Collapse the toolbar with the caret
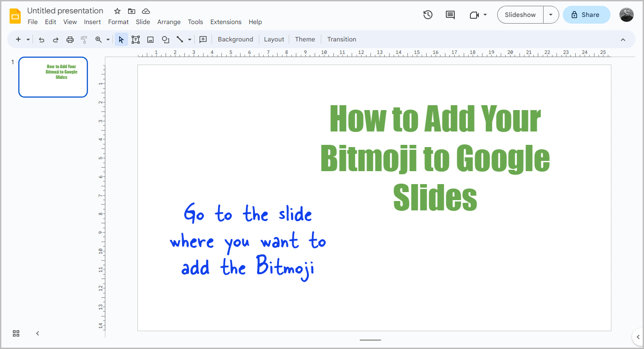Image resolution: width=644 pixels, height=349 pixels. 623,39
